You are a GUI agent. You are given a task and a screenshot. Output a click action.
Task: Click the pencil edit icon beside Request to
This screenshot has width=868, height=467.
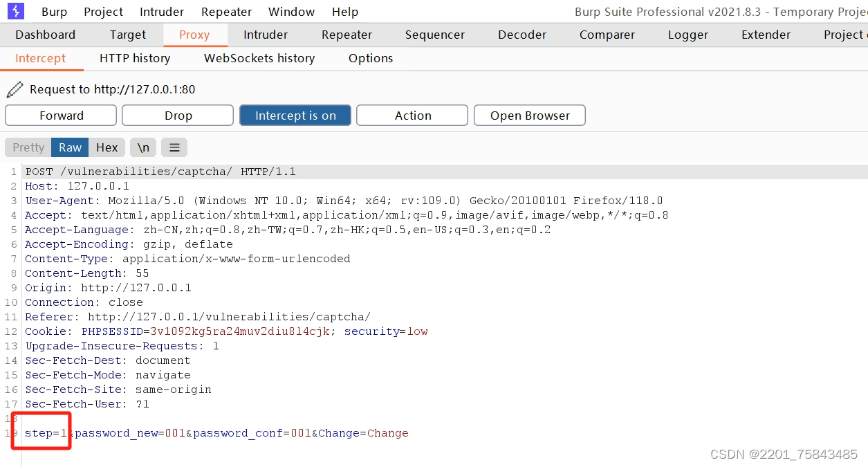tap(14, 89)
